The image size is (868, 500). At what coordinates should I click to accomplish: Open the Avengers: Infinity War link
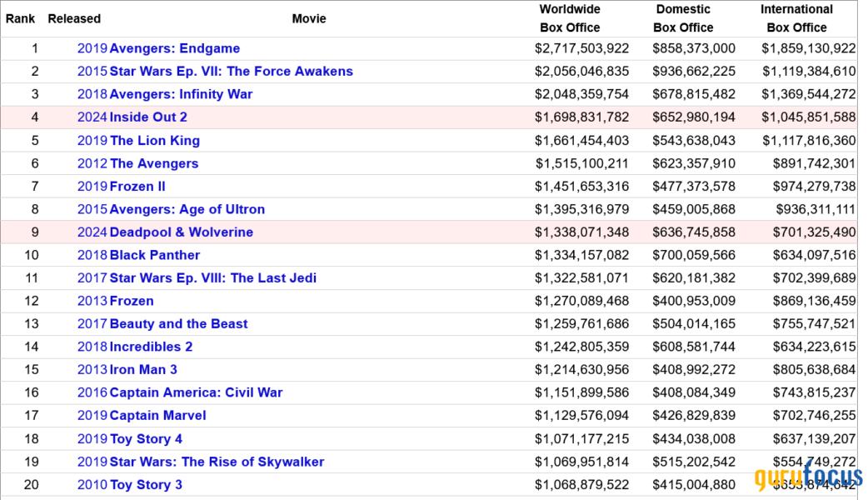181,94
